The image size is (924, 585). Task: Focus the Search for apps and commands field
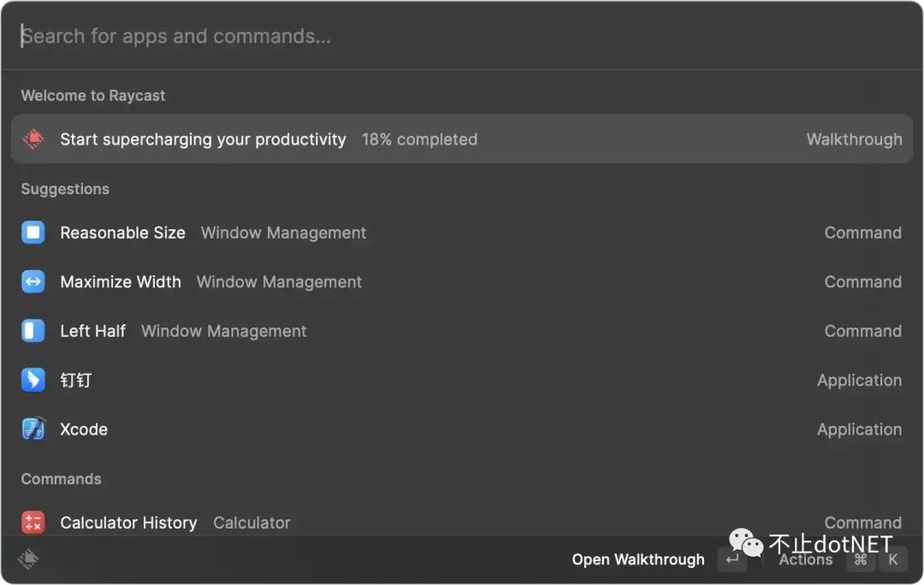coord(462,36)
